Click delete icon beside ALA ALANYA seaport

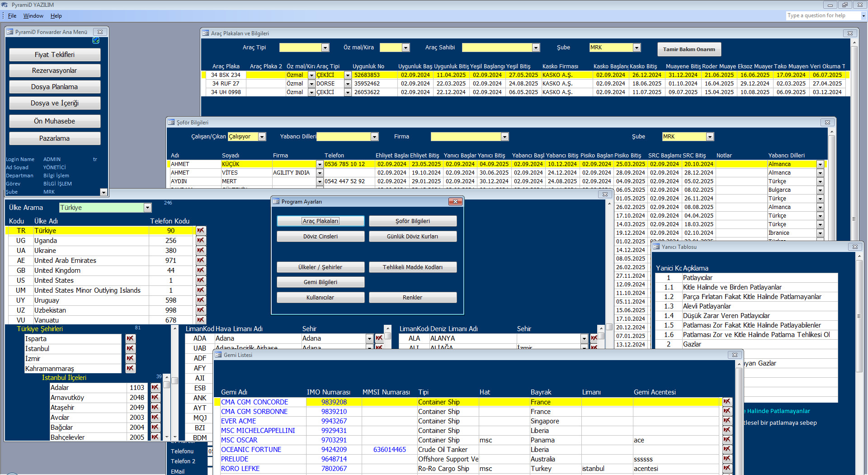(x=594, y=338)
